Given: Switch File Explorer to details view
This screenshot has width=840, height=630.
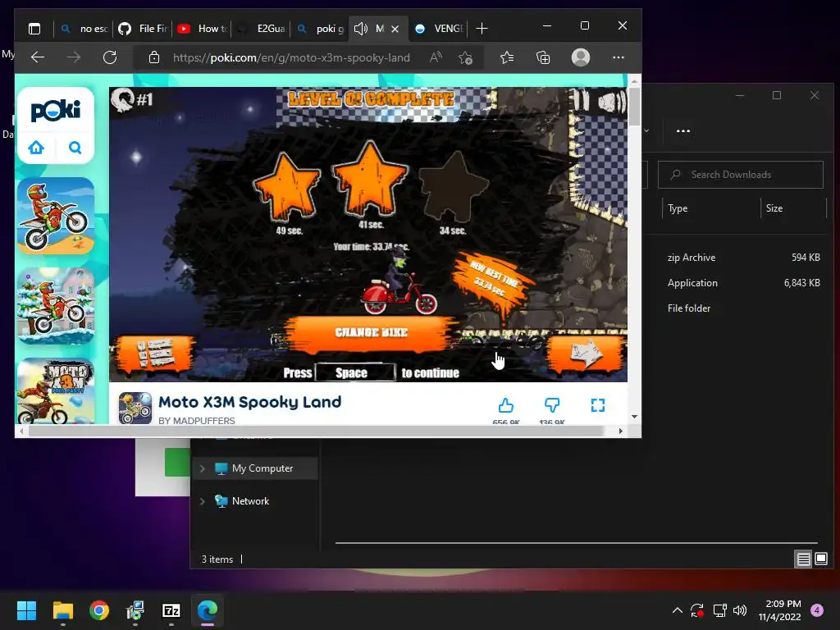Looking at the screenshot, I should (x=803, y=559).
